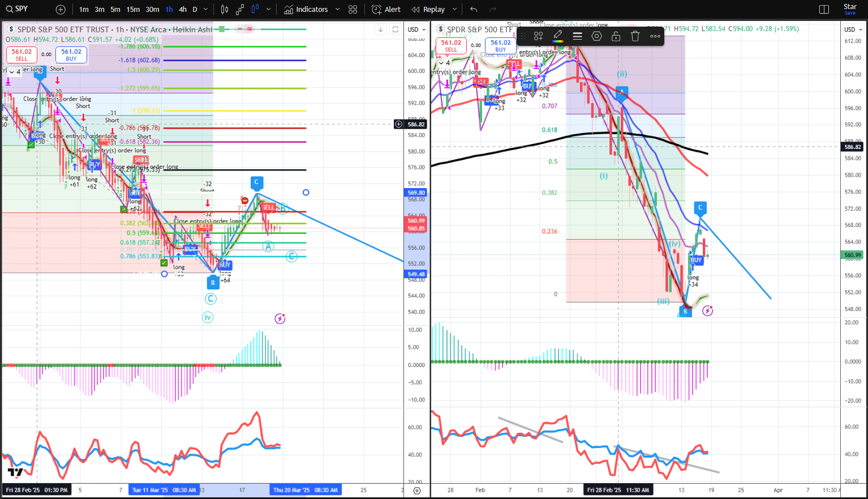Screen dimensions: 868x499
Task: Expand the Replay options chevron
Action: click(454, 10)
